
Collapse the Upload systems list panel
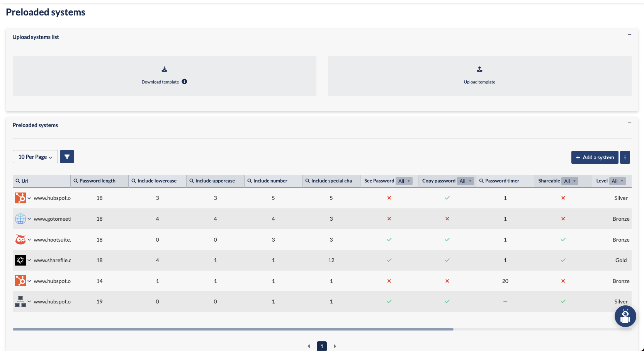coord(629,35)
